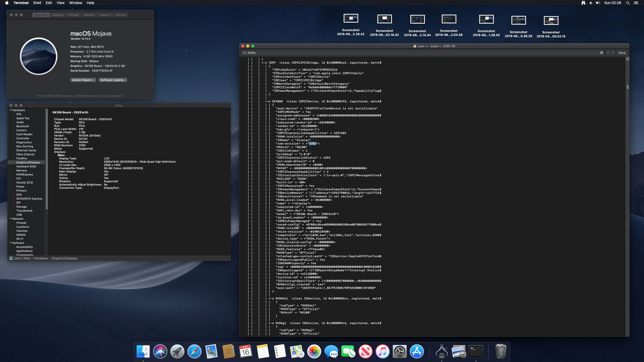Open Photos icon in dock
This screenshot has width=644, height=362.
(x=314, y=351)
